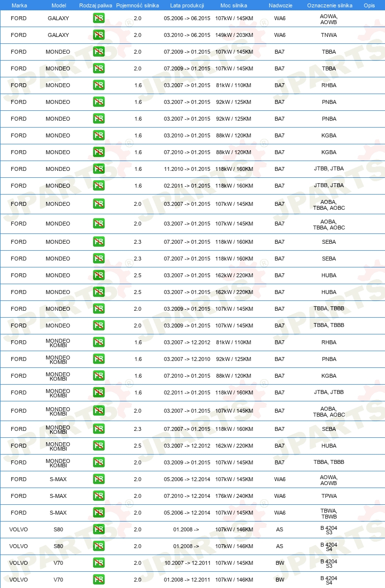Select 2.3 capacity in Mondeo Kombi SEBA row
The image size is (385, 588).
pos(137,428)
